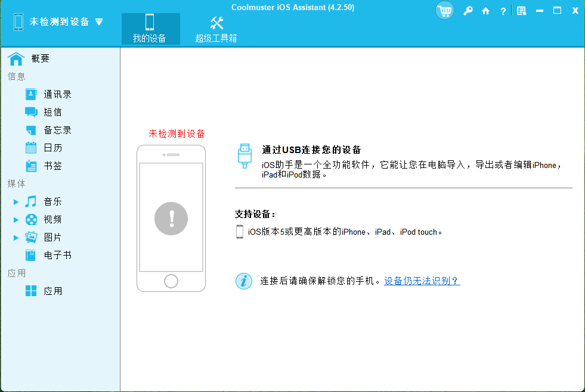Open the 应用 apps entry
Screen dimensions: 585x392
pyautogui.click(x=52, y=291)
